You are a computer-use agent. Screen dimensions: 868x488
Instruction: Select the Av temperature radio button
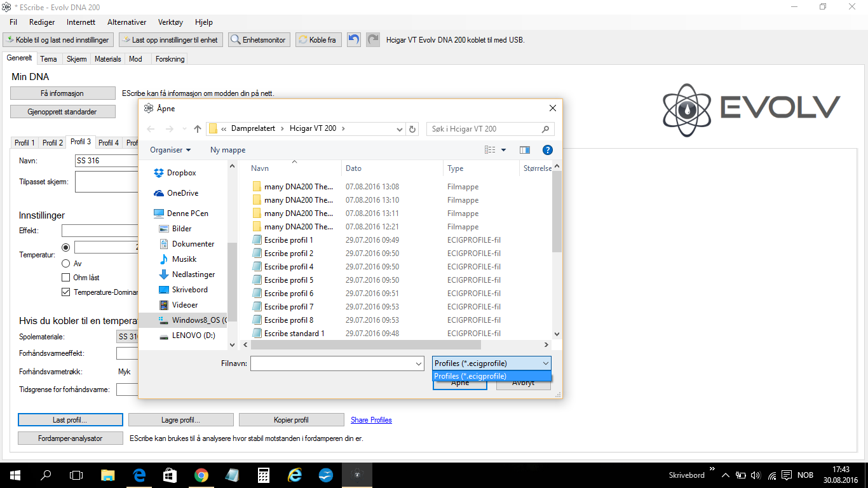coord(65,263)
